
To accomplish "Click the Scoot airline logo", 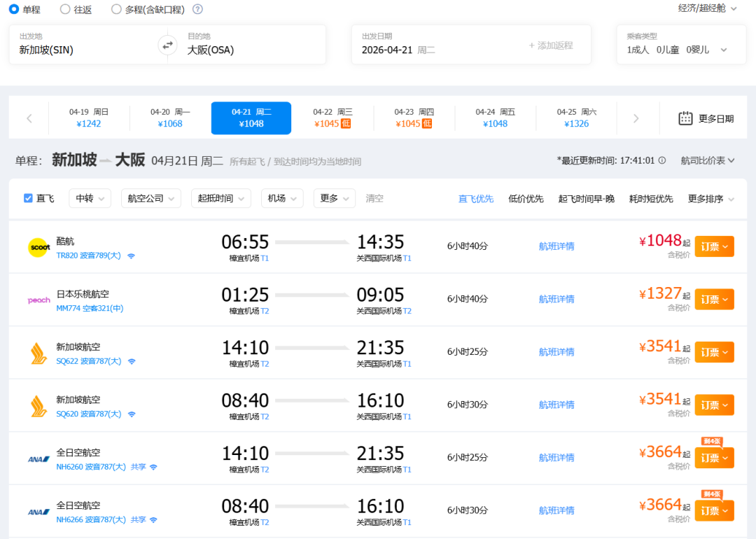I will click(x=38, y=247).
